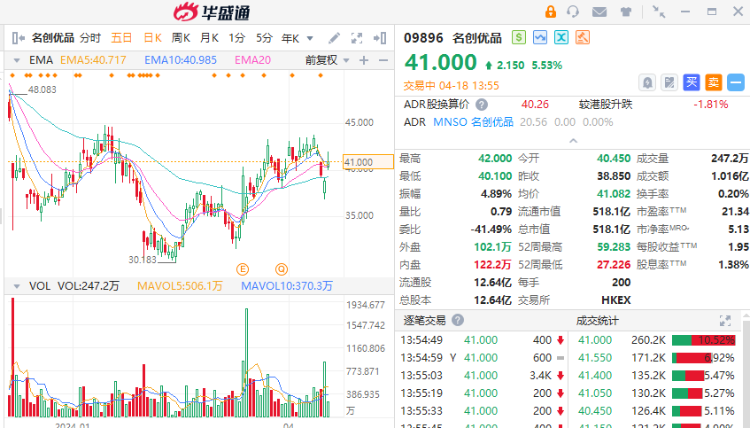Click the 48.083 high price label
This screenshot has height=428, width=750.
tap(42, 89)
